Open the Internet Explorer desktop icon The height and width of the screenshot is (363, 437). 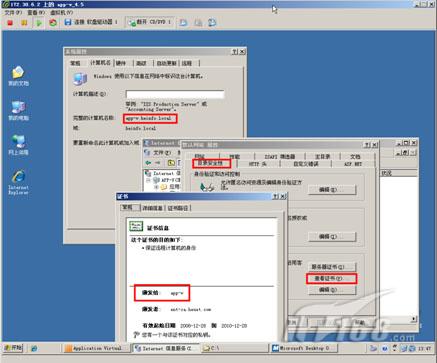(x=18, y=182)
